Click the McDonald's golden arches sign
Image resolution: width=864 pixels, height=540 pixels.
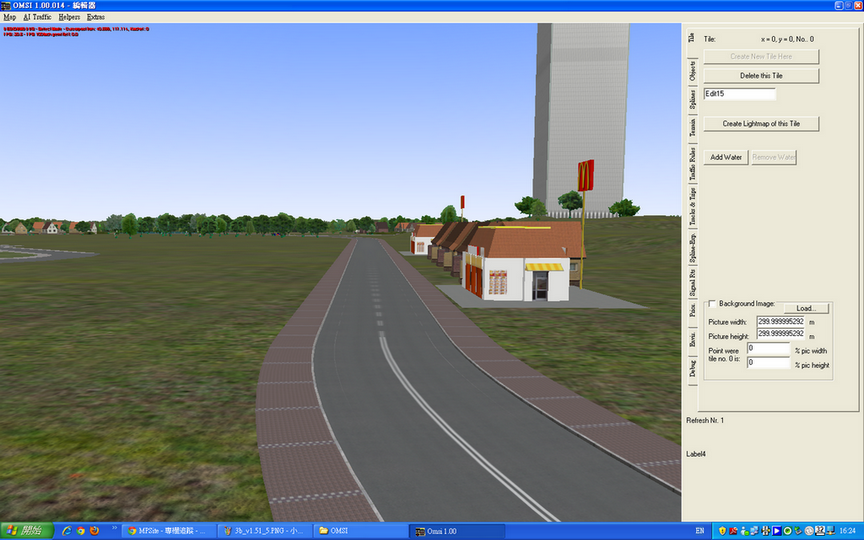tap(585, 175)
